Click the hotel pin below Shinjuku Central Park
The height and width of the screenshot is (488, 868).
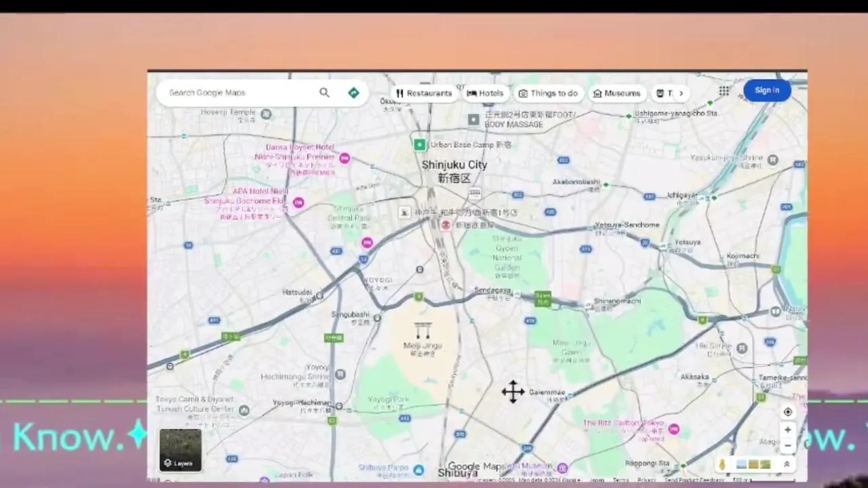pos(367,243)
